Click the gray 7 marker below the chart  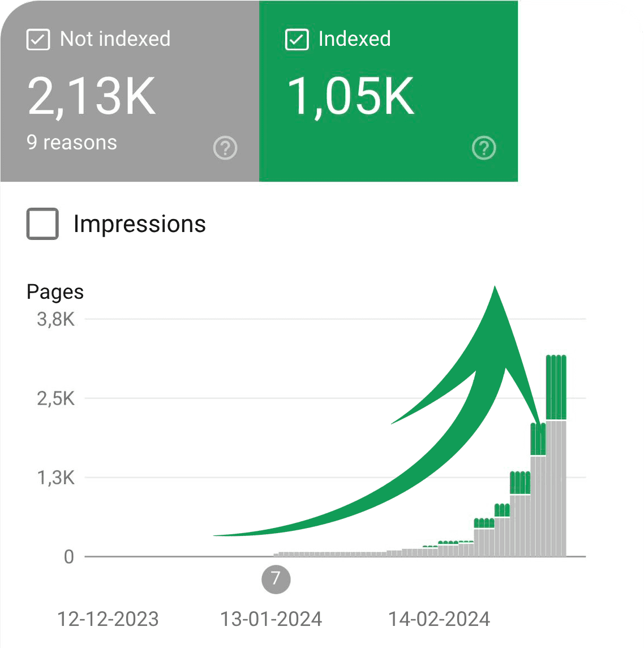click(x=276, y=580)
